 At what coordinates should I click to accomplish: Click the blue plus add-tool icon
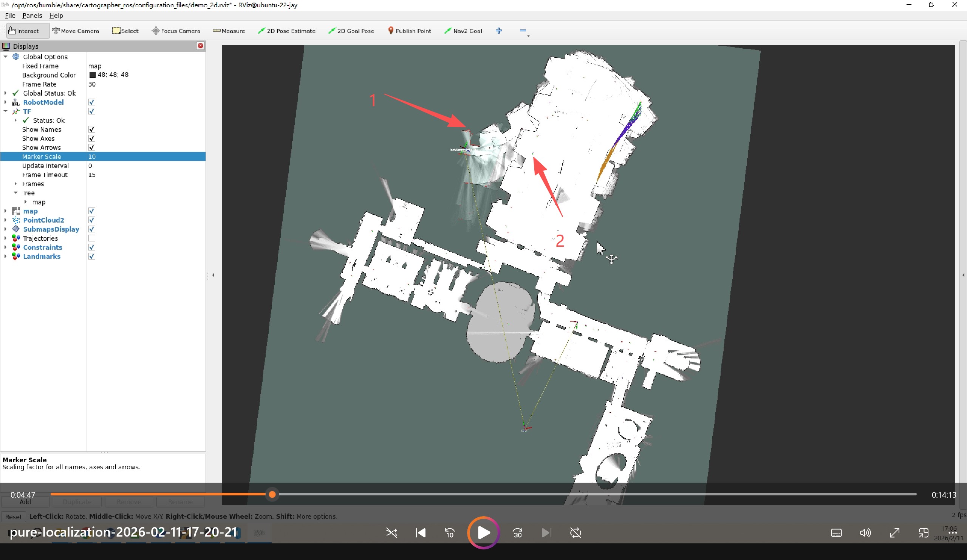click(499, 31)
